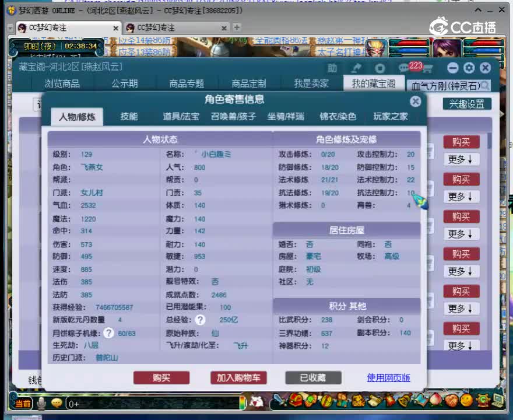Open the gear settings icon of 藏宝阁
Image resolution: width=513 pixels, height=420 pixels.
pos(469,68)
